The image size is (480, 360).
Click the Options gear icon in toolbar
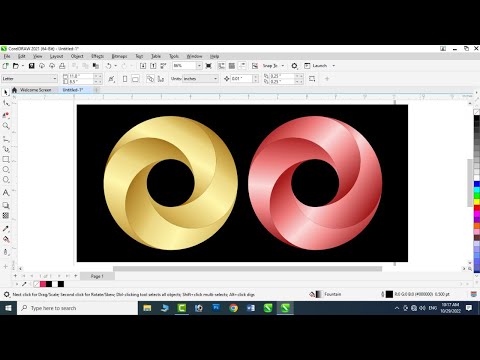[x=294, y=66]
